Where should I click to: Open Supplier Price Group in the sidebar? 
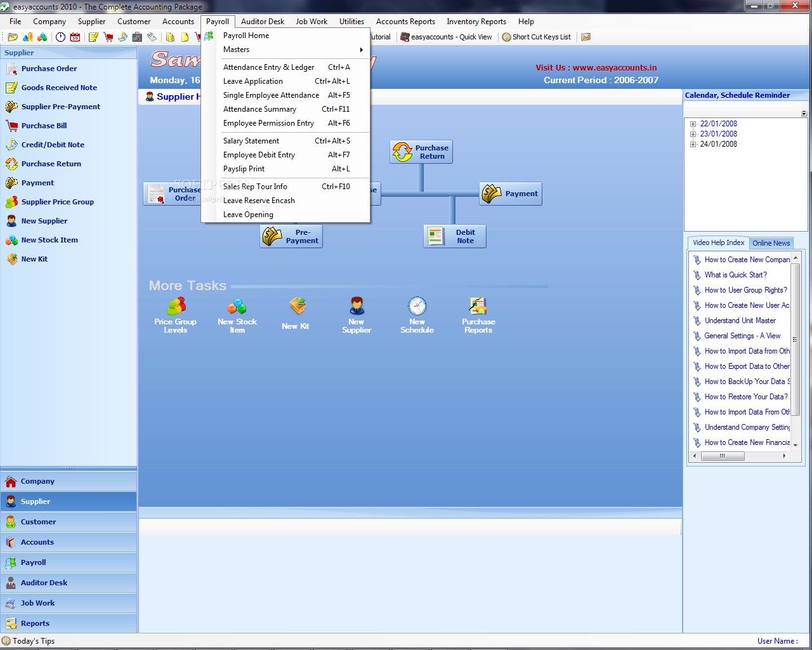click(57, 202)
